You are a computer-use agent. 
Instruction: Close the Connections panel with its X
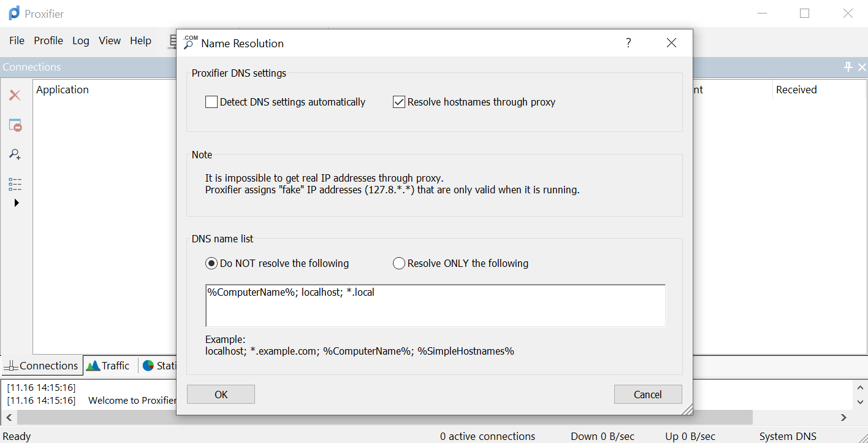[862, 67]
